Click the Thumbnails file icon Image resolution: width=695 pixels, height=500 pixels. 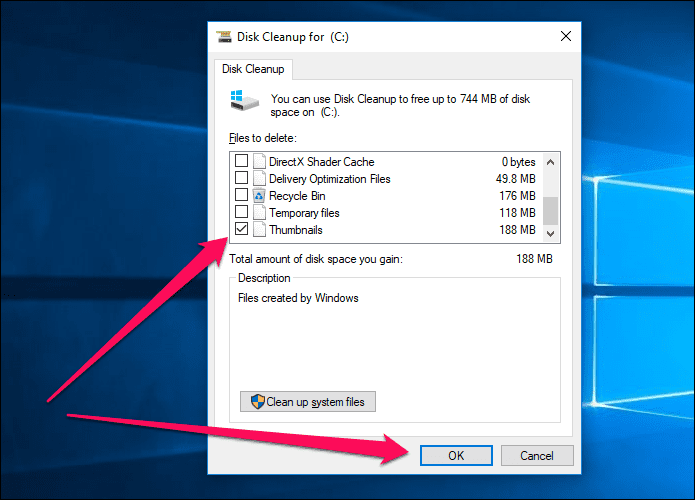coord(259,229)
